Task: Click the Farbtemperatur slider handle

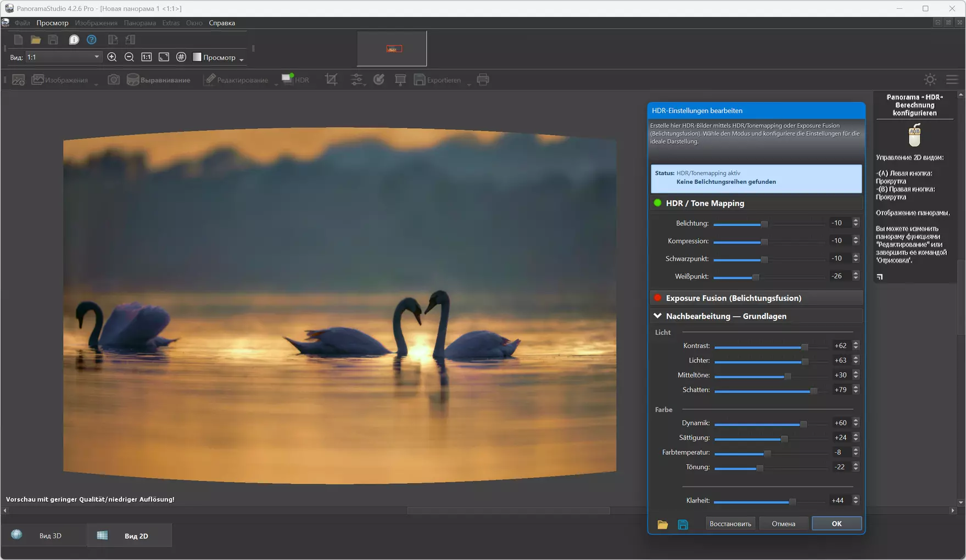Action: pyautogui.click(x=767, y=453)
